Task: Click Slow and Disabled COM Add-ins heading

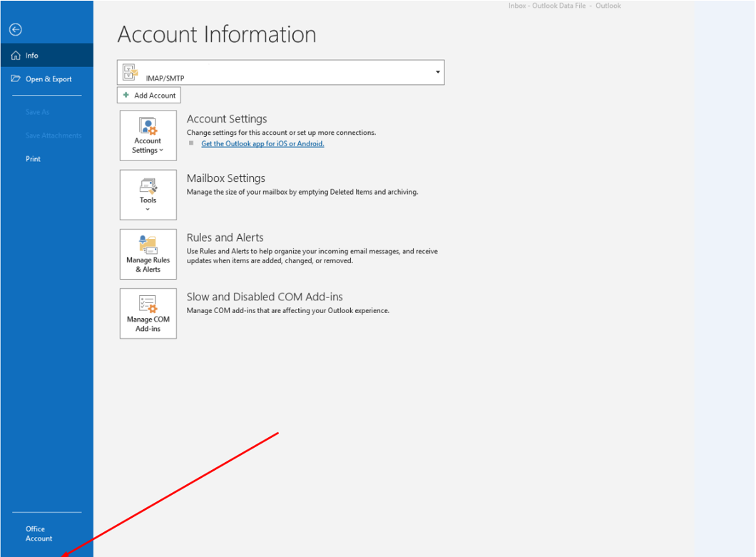Action: coord(265,297)
